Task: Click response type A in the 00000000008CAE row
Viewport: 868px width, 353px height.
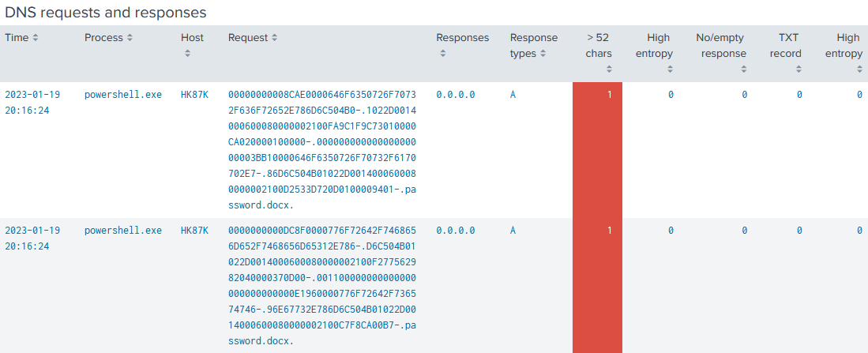Action: (513, 95)
